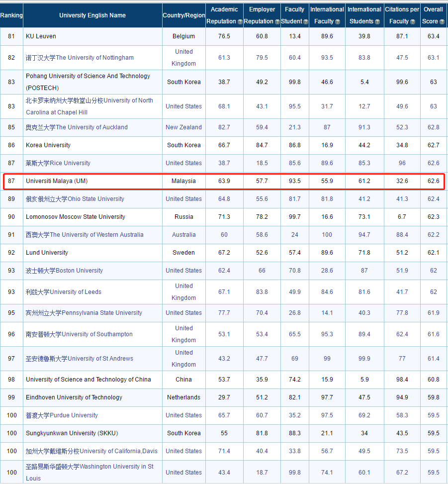Click the International Students help icon

click(377, 22)
